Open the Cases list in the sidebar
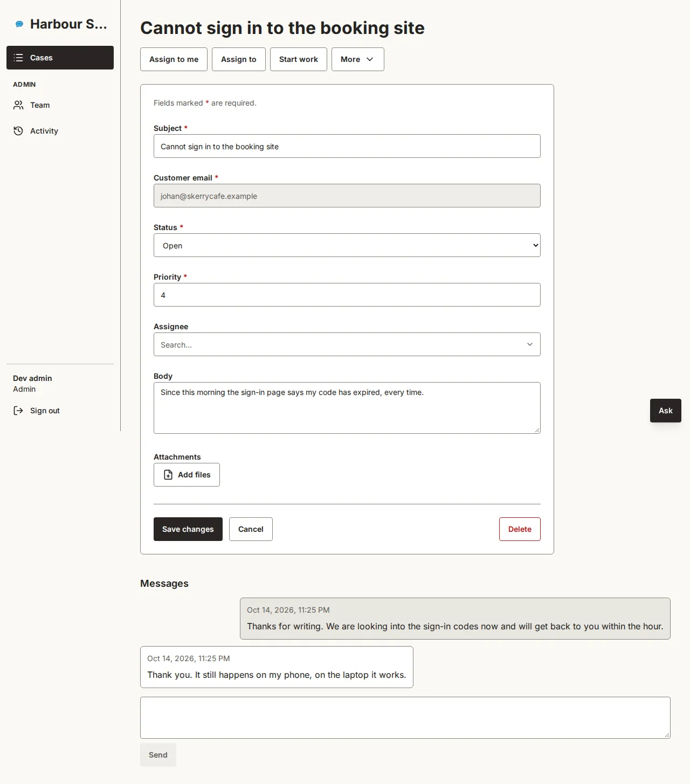 pos(60,58)
